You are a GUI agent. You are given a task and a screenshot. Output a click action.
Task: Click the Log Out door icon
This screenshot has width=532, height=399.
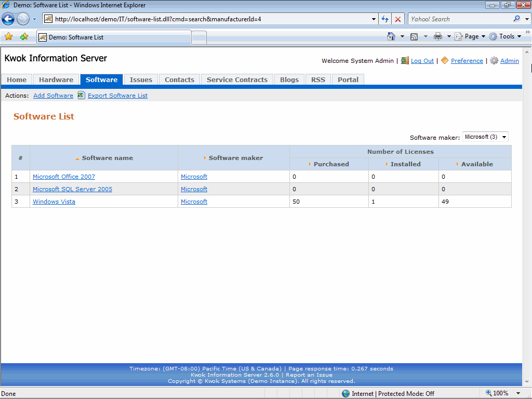pos(405,61)
